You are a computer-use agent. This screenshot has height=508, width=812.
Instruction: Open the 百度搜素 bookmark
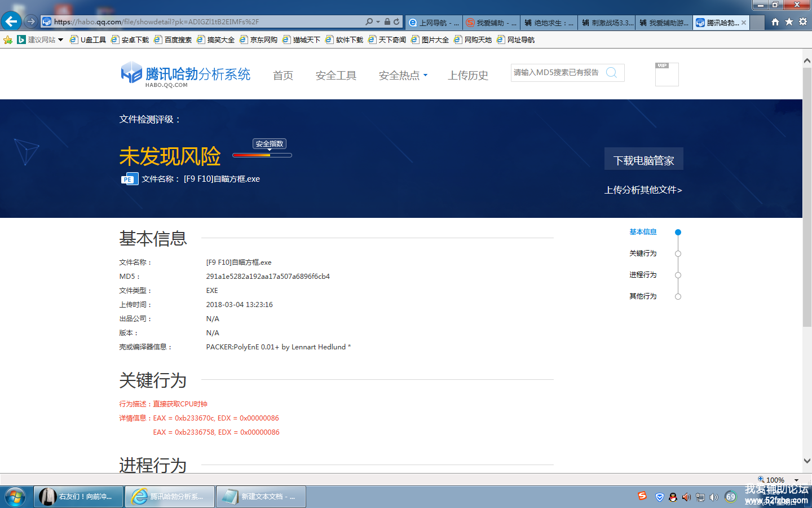point(173,40)
